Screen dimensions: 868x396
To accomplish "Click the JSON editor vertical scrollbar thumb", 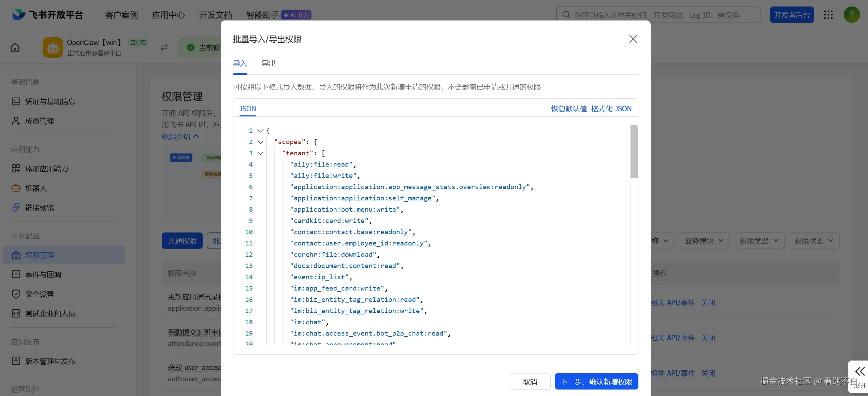I will coord(634,151).
